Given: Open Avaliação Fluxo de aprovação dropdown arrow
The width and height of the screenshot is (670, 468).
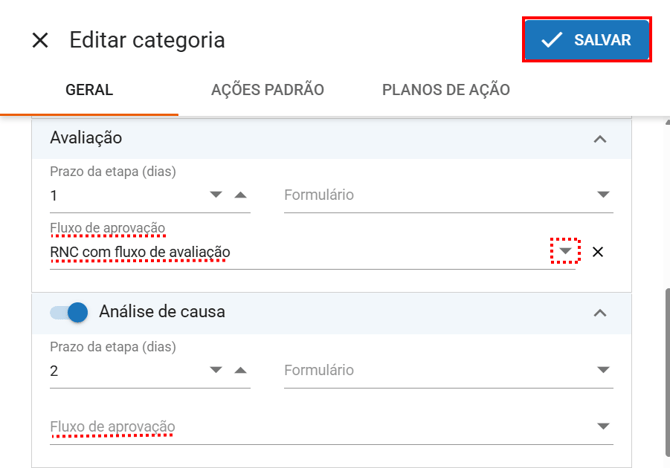Looking at the screenshot, I should (566, 252).
